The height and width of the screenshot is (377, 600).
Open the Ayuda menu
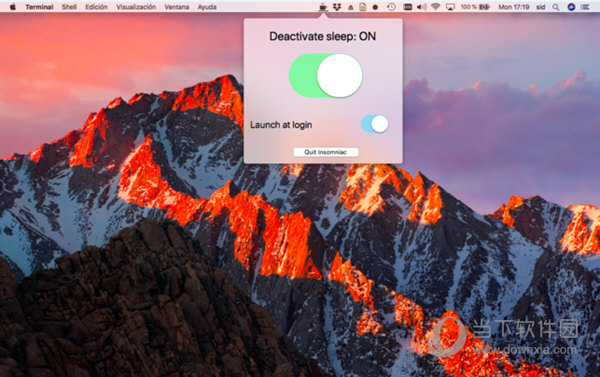(x=207, y=7)
